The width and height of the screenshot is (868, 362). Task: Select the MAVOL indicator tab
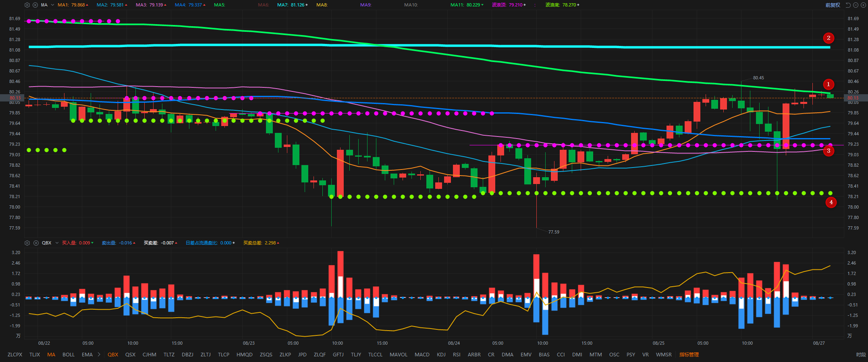pyautogui.click(x=399, y=354)
